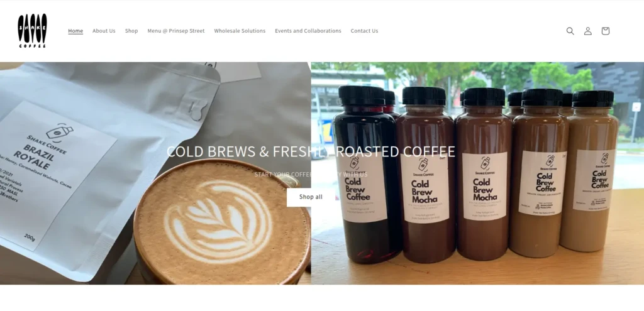
Task: Click the account login person icon
Action: click(x=588, y=31)
